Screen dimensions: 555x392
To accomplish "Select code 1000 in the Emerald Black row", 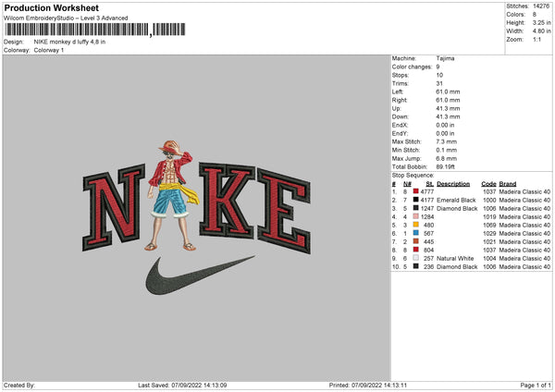I will (489, 201).
